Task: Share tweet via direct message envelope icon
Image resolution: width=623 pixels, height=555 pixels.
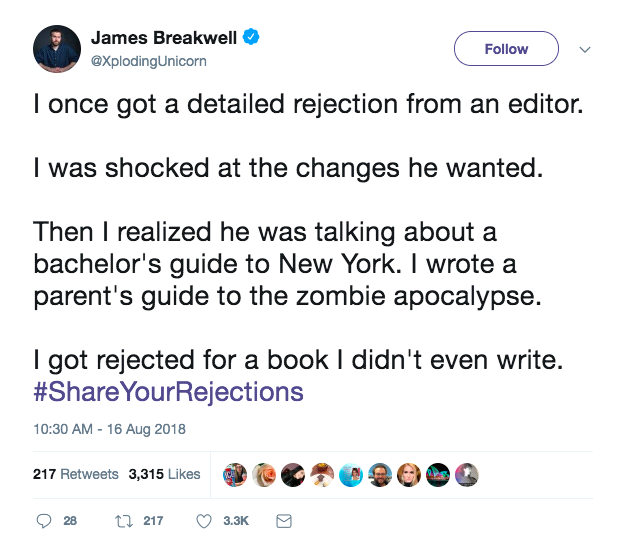Action: (283, 520)
